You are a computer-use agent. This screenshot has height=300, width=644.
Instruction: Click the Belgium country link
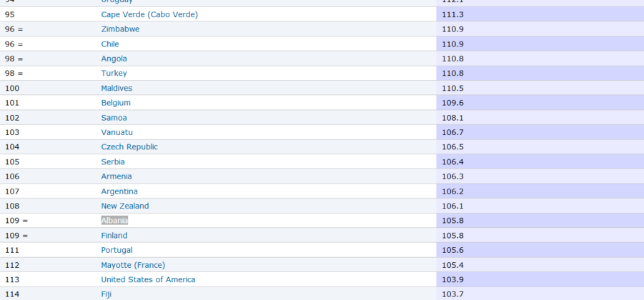116,103
